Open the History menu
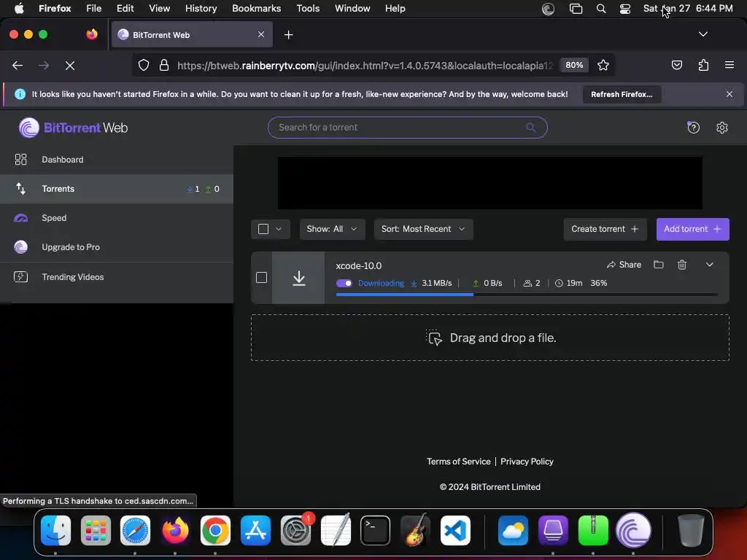Viewport: 747px width, 560px height. coord(201,8)
